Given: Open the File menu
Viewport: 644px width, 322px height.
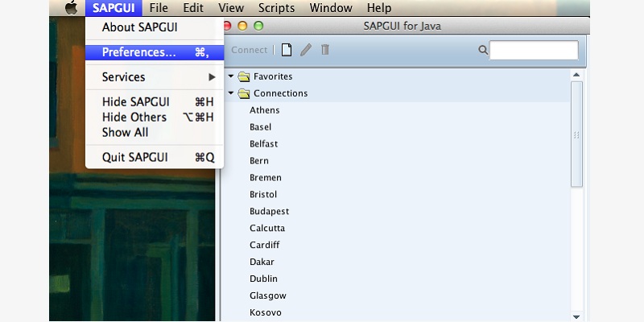Looking at the screenshot, I should pyautogui.click(x=159, y=8).
